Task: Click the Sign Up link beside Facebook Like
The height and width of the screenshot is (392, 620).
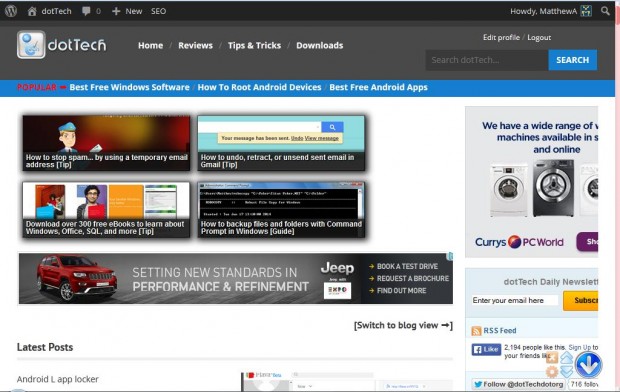Action: click(580, 347)
